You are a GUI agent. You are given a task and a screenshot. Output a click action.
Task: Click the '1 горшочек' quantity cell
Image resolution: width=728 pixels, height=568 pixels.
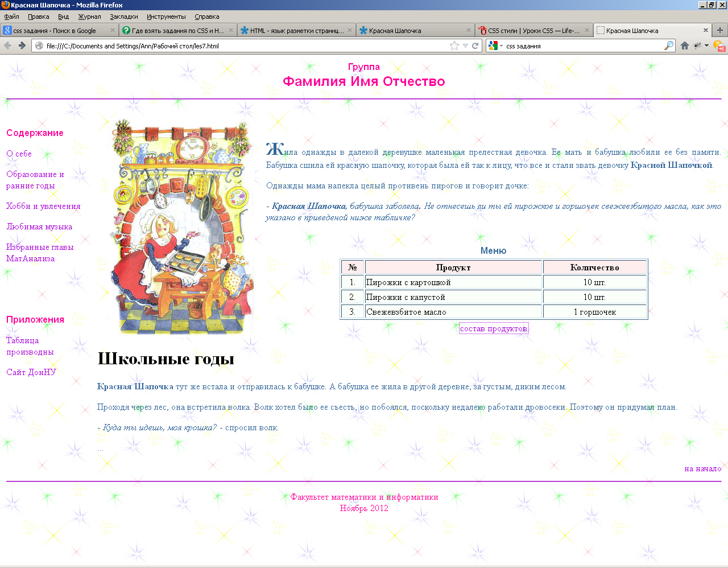click(x=595, y=312)
